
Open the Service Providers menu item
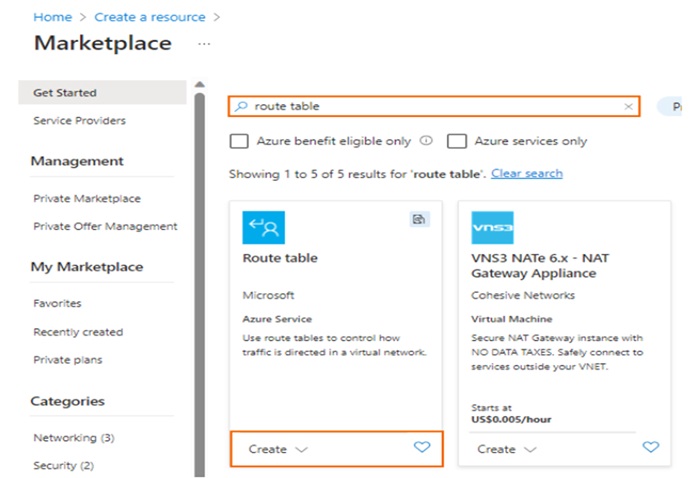coord(79,121)
